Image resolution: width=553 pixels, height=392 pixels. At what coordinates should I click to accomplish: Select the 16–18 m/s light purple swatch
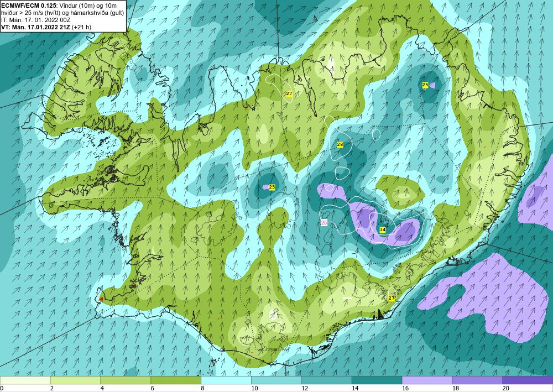pyautogui.click(x=427, y=380)
